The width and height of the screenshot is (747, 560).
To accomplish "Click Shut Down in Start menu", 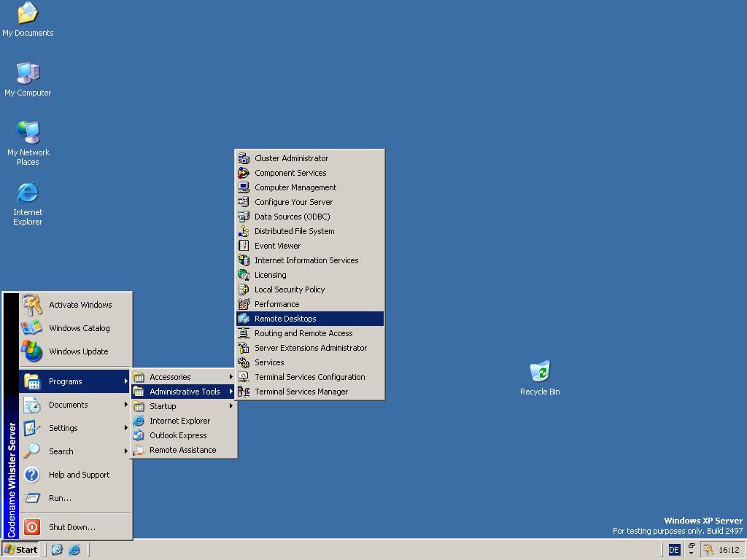I will tap(71, 527).
